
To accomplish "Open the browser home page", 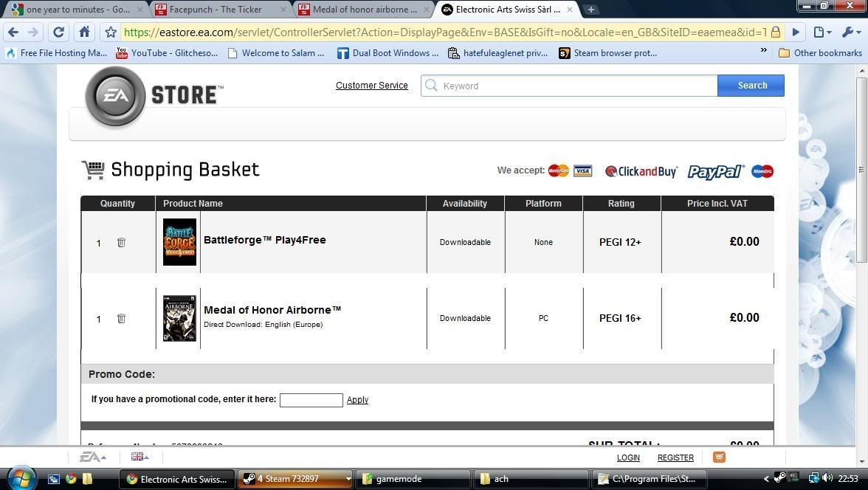I will [84, 32].
